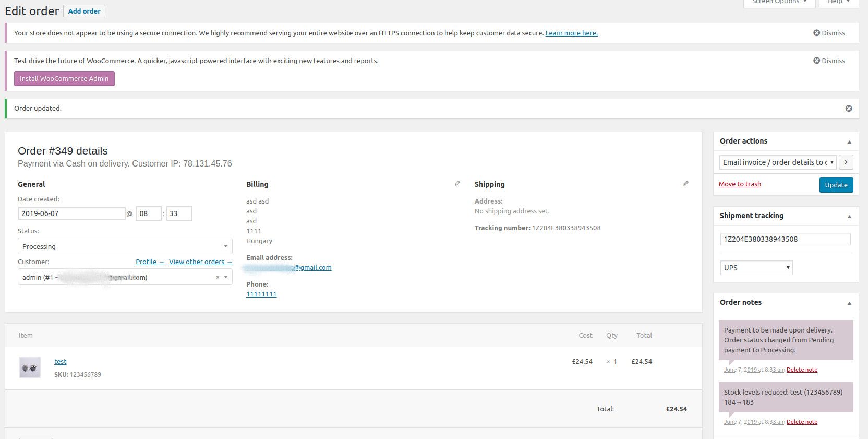The height and width of the screenshot is (439, 868).
Task: Click the tracking number input field
Action: [785, 239]
